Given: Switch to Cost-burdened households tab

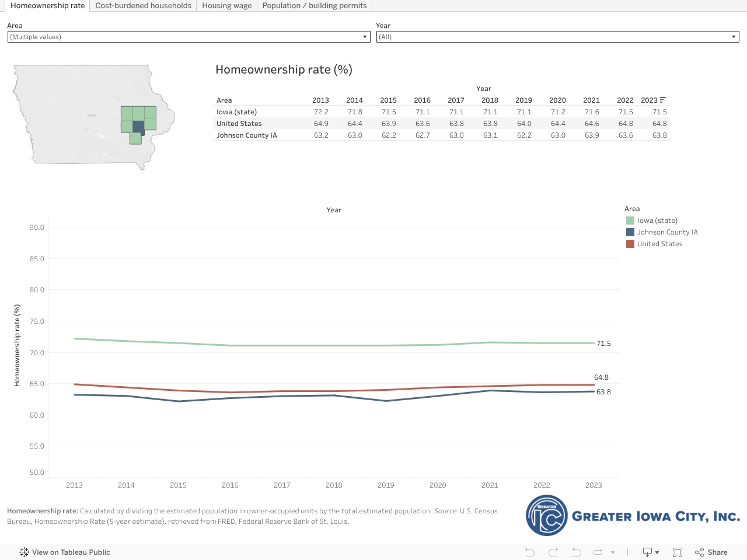Looking at the screenshot, I should [143, 6].
